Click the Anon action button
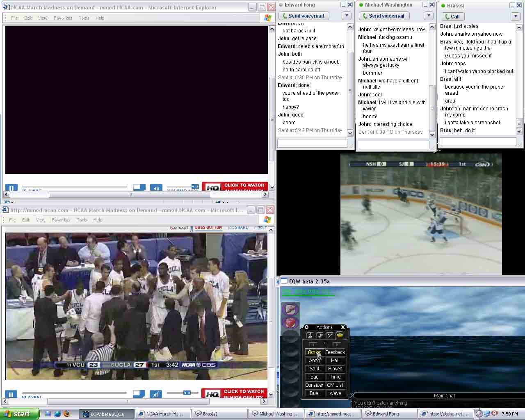 click(315, 361)
